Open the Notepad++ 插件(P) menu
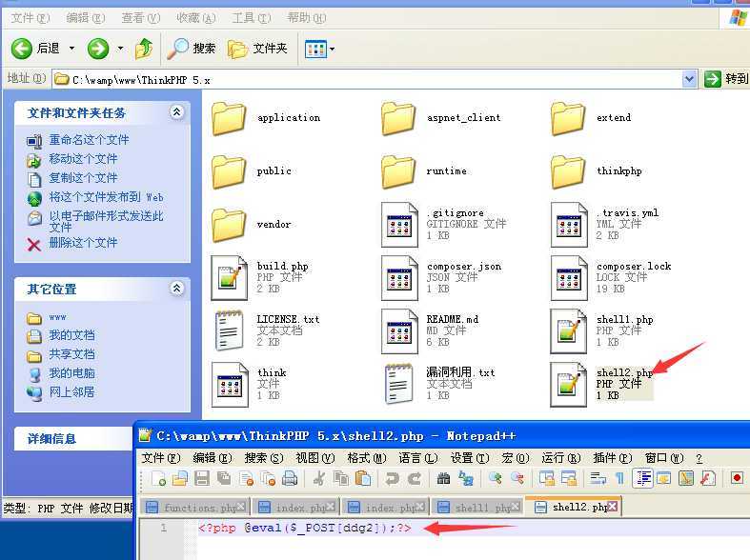 click(x=613, y=458)
